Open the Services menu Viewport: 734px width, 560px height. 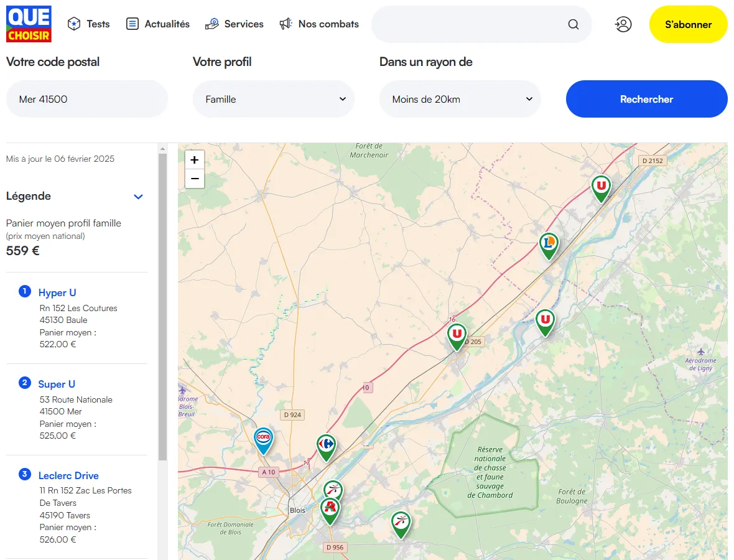click(x=234, y=24)
